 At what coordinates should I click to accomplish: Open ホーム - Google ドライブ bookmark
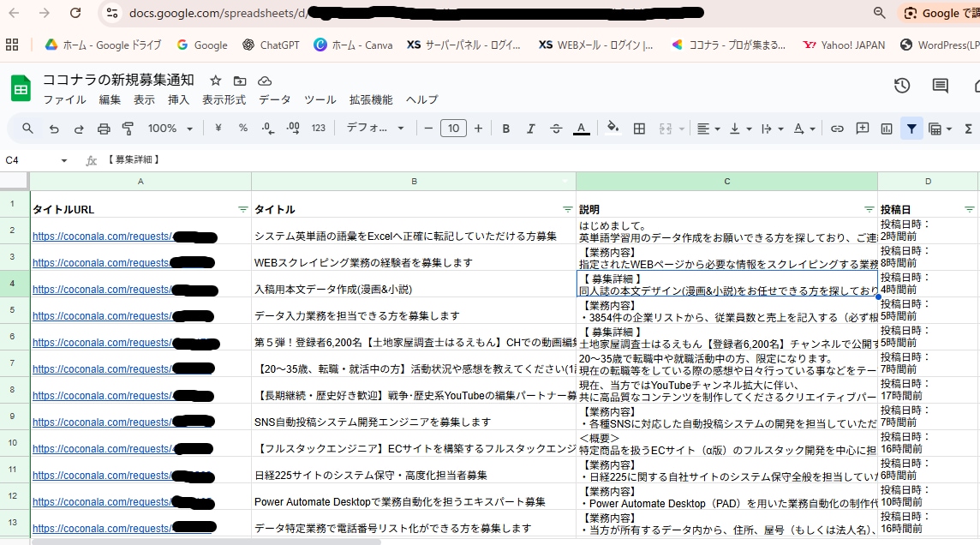[103, 45]
